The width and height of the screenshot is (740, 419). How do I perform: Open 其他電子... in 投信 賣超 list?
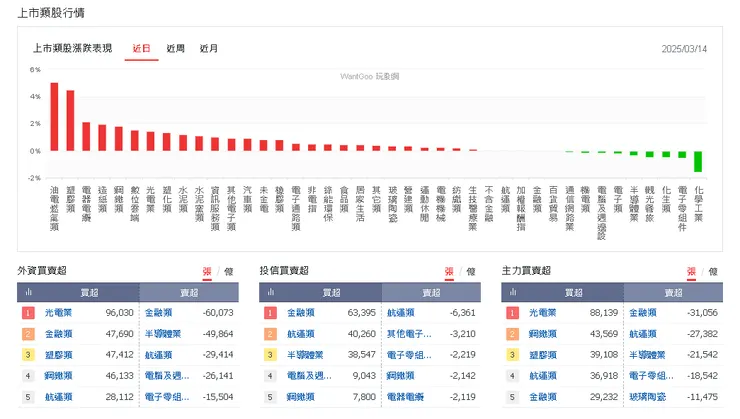click(409, 334)
